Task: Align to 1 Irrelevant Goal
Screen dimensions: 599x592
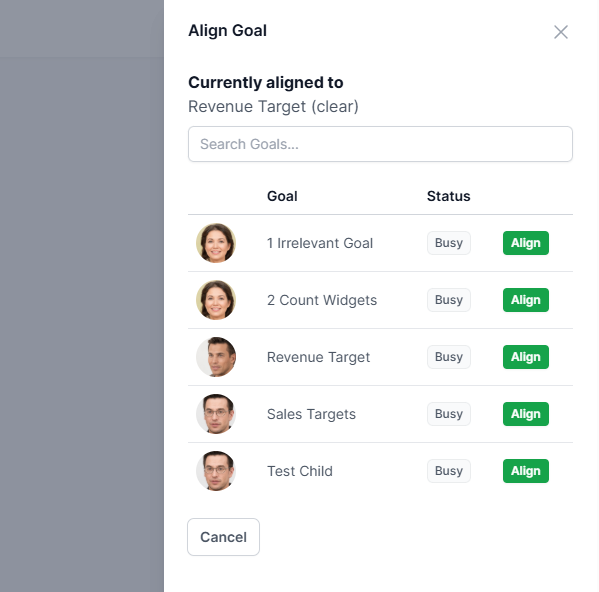Action: [526, 243]
